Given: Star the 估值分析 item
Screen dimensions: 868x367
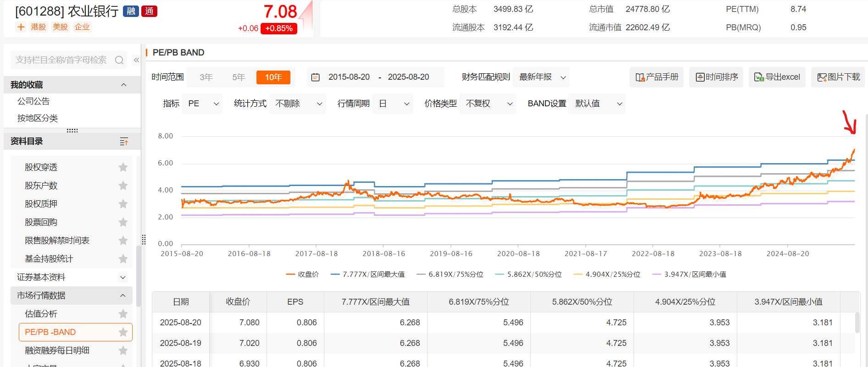Looking at the screenshot, I should tap(123, 314).
